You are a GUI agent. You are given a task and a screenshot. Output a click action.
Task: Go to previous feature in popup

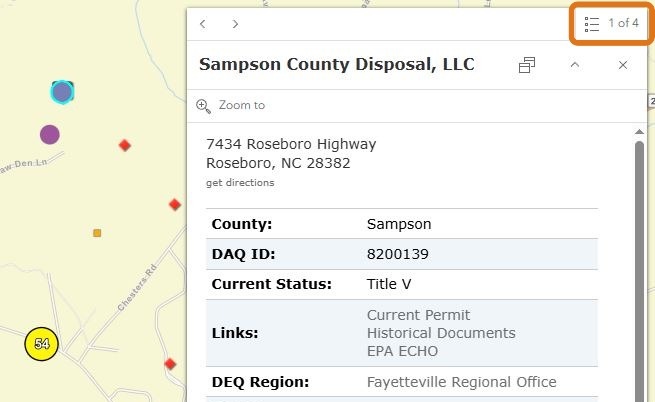[203, 23]
